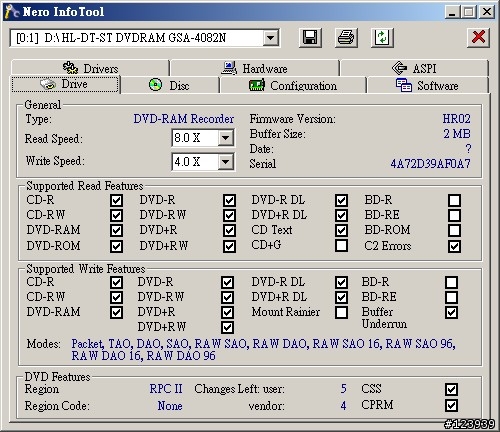The image size is (500, 432).
Task: Toggle CD-R read feature checkbox
Action: tap(116, 200)
